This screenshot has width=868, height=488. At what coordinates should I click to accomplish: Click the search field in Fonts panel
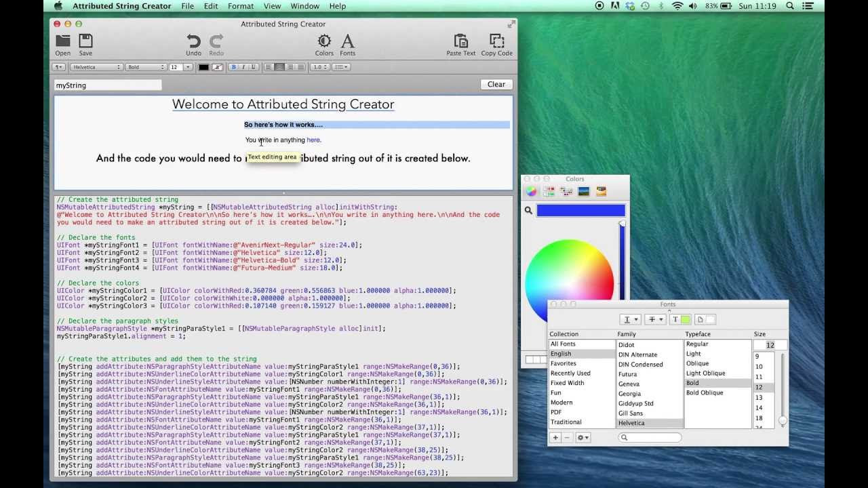[650, 438]
